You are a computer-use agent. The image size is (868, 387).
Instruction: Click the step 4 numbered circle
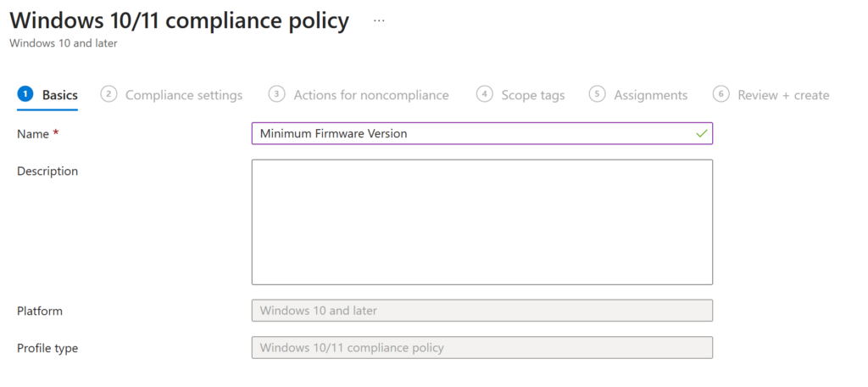pyautogui.click(x=484, y=94)
